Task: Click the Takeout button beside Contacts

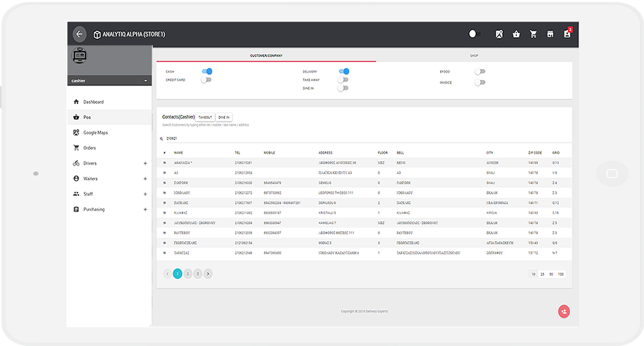Action: [205, 117]
